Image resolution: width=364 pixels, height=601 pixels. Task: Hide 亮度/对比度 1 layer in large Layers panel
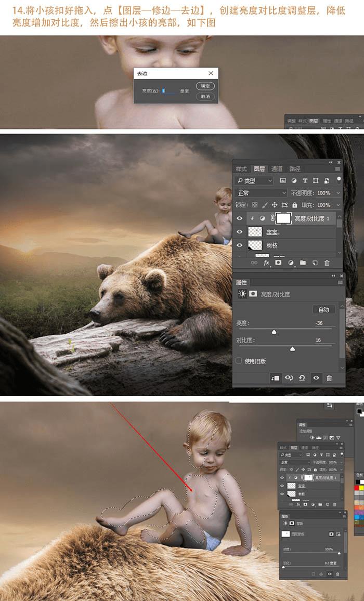(239, 218)
